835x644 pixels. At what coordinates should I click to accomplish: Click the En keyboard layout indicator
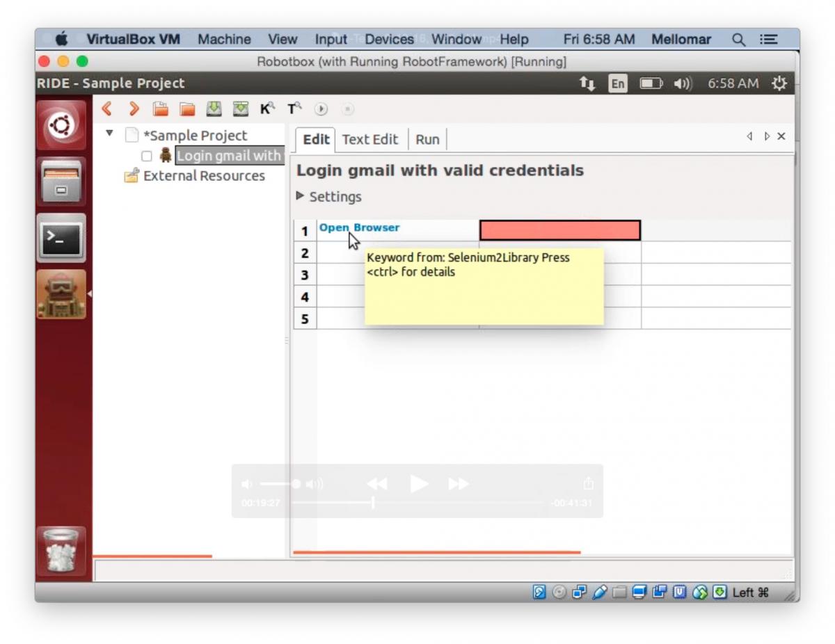point(617,83)
